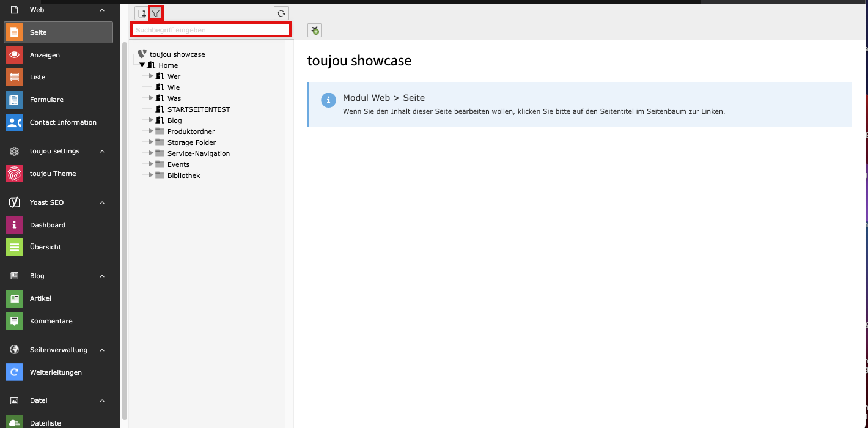
Task: Click the Suchbegriff eingeben search field
Action: coord(211,30)
